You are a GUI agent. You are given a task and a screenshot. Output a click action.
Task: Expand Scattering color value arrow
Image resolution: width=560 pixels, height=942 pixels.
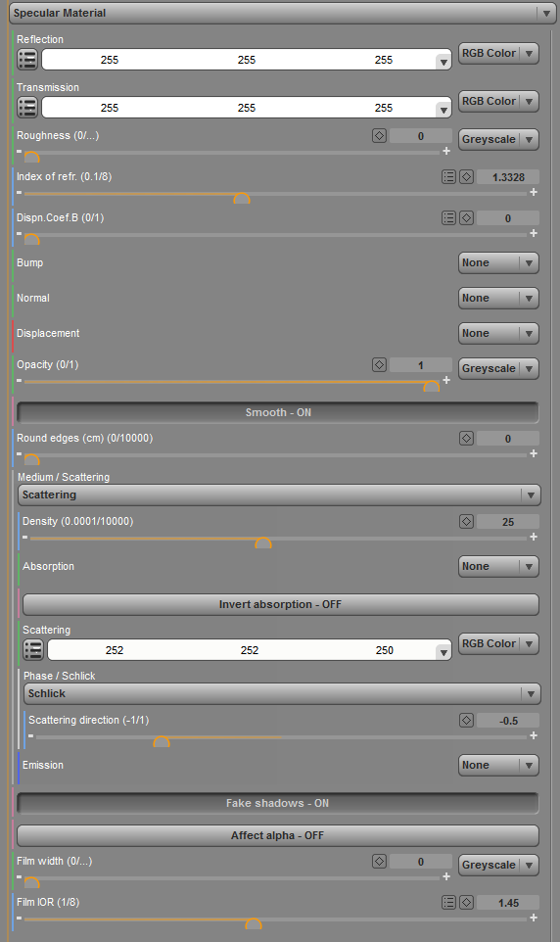click(443, 652)
